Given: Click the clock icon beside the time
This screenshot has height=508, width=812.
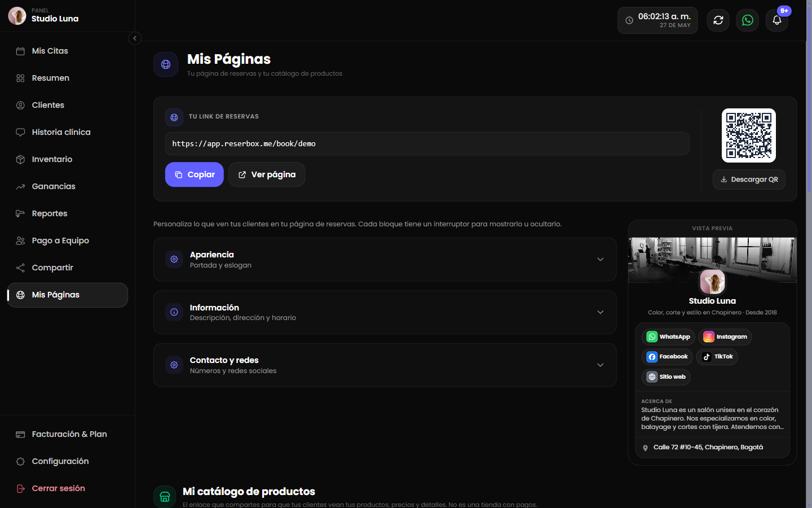Looking at the screenshot, I should (629, 20).
